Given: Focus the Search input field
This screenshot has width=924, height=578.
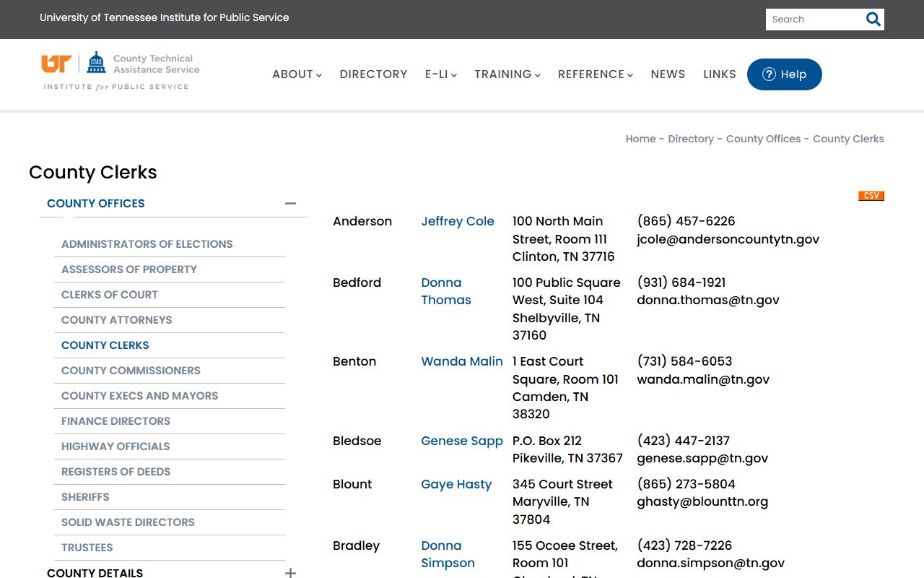Looking at the screenshot, I should [814, 20].
